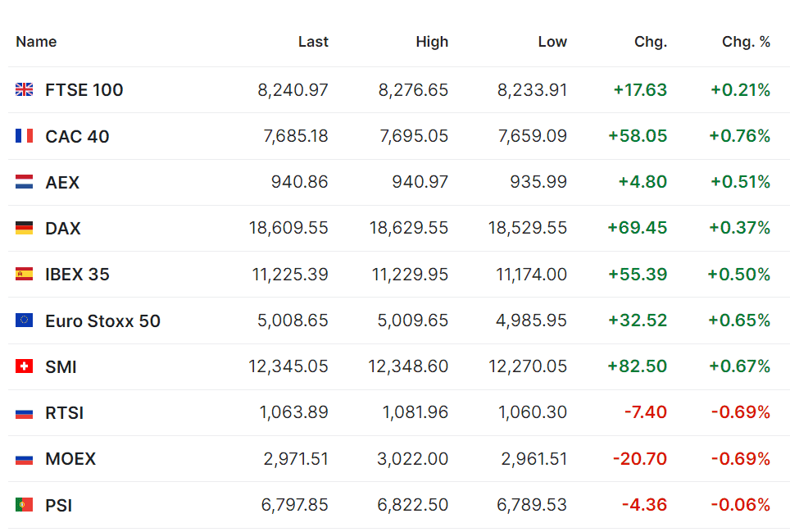Click the Netherlands flag icon beside AEX
Image resolution: width=790 pixels, height=532 pixels.
pos(25,182)
